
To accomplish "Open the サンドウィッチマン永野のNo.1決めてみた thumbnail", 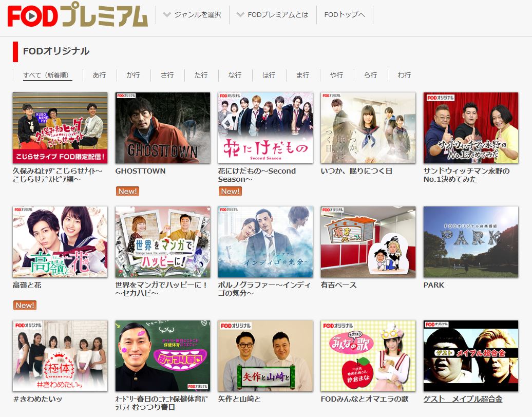I will click(x=471, y=128).
